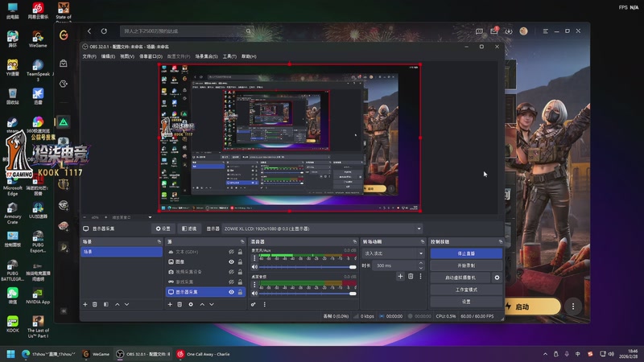
Task: Click the Start Recording button
Action: pyautogui.click(x=466, y=265)
